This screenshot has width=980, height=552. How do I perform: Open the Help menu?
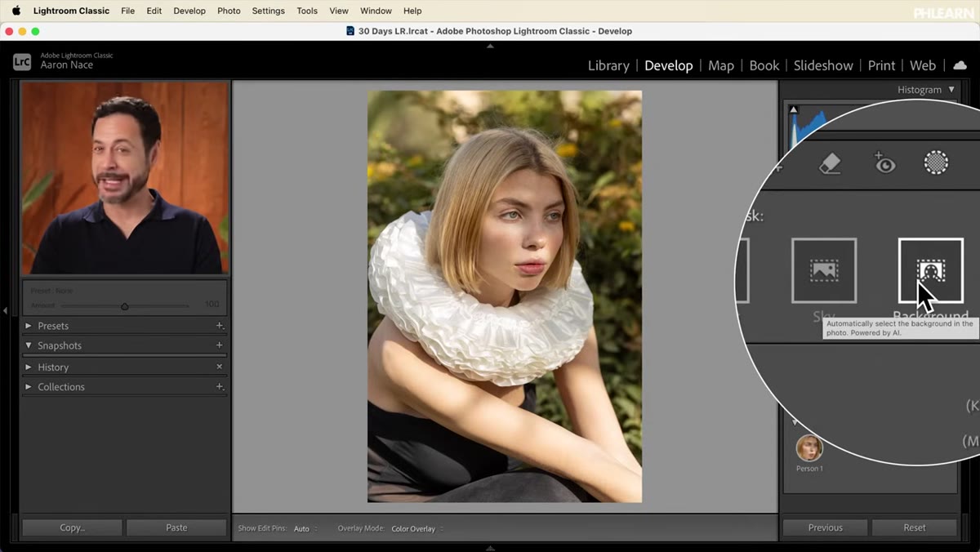412,11
